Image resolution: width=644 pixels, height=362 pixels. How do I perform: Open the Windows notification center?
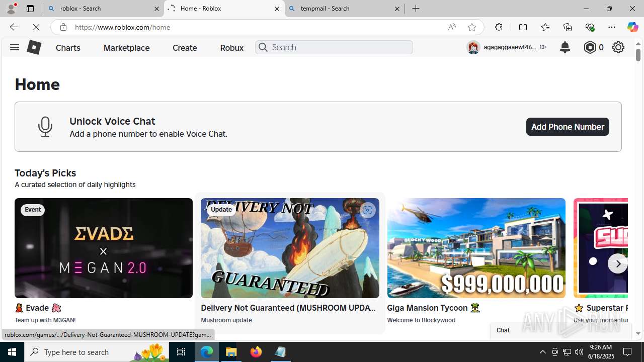click(627, 352)
